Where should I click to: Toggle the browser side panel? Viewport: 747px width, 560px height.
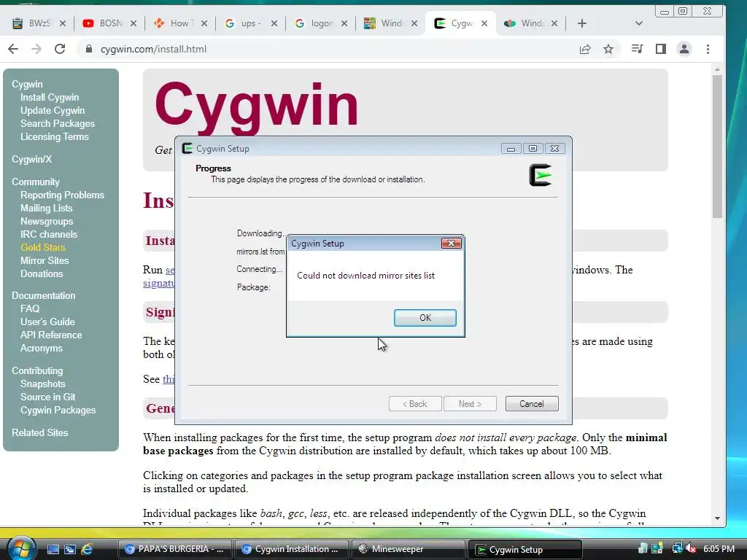tap(661, 49)
